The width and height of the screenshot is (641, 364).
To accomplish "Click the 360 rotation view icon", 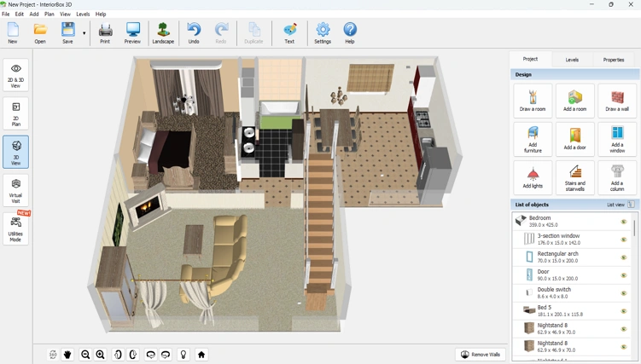I will click(53, 355).
